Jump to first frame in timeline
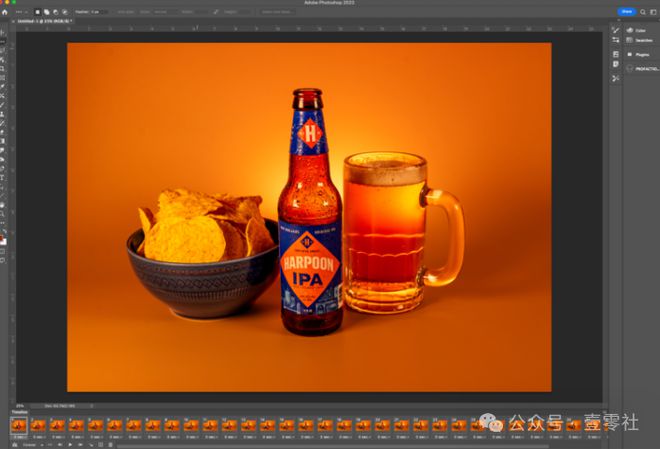 50,445
